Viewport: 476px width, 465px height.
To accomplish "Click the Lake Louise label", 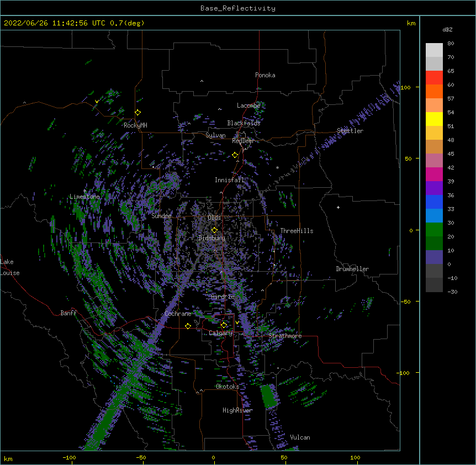I will (x=10, y=267).
